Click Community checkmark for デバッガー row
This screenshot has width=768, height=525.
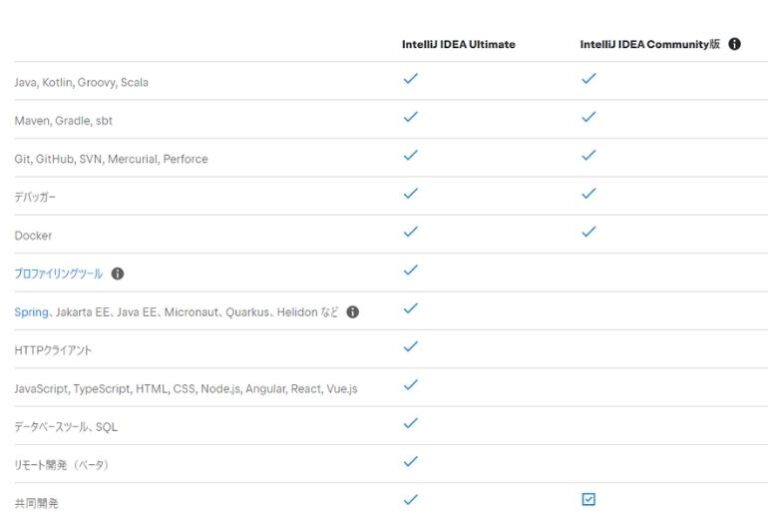coord(588,194)
